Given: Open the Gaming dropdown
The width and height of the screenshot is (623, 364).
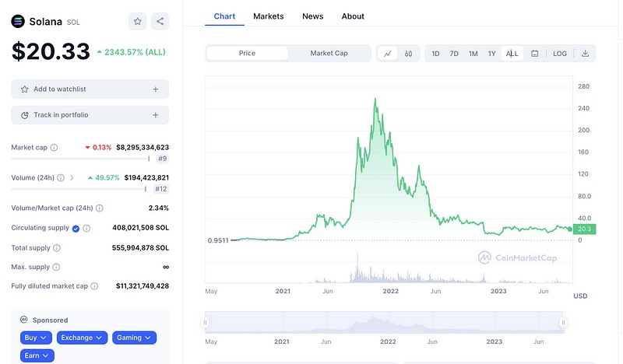Looking at the screenshot, I should click(134, 338).
